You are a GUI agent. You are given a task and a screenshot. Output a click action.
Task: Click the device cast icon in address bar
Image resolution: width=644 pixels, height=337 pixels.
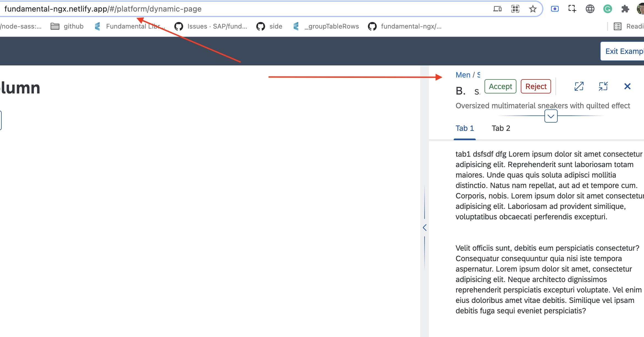click(x=498, y=9)
